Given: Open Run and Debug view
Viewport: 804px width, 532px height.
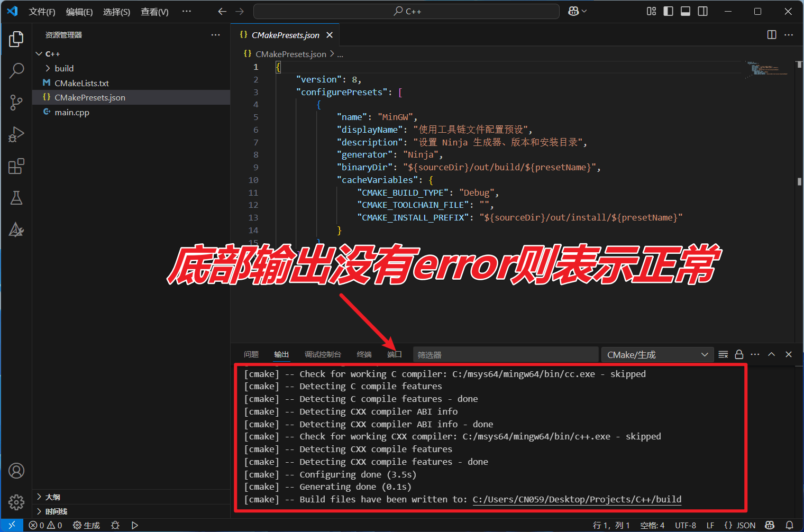Looking at the screenshot, I should [16, 134].
